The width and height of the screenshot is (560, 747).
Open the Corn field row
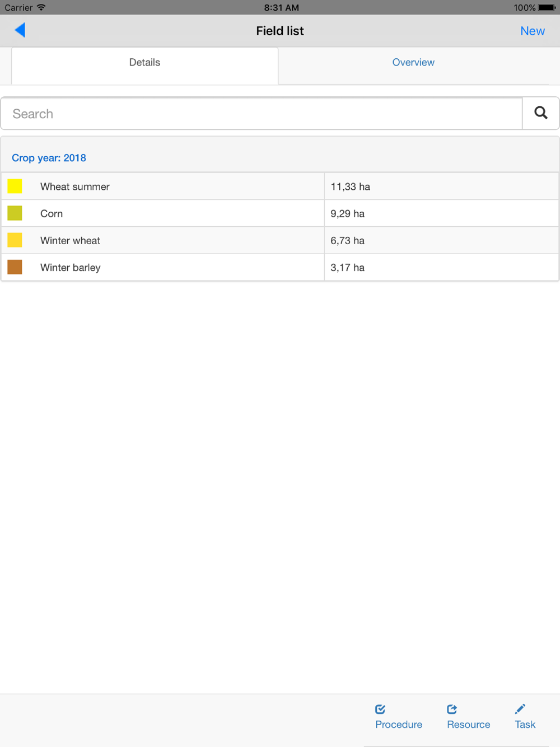coord(52,214)
